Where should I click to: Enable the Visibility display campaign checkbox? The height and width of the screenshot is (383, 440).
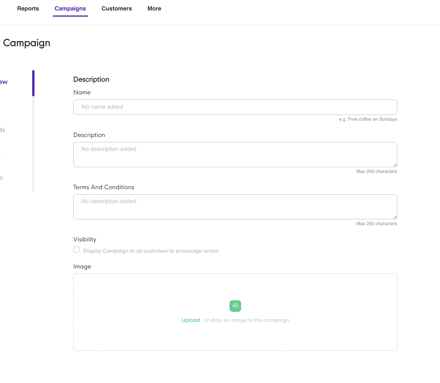point(76,250)
